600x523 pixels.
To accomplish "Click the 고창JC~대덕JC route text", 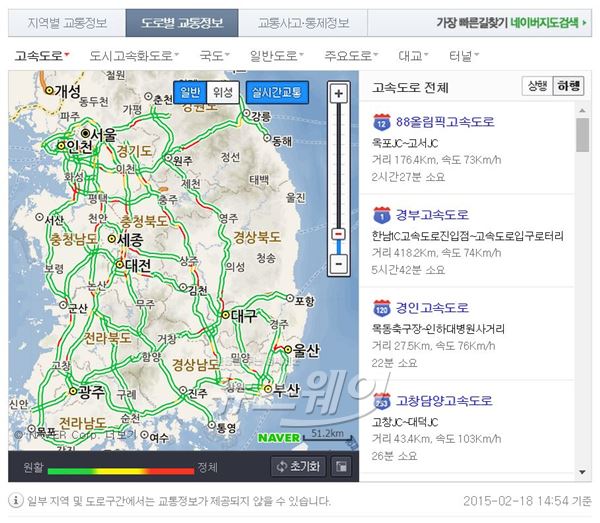I will click(x=405, y=422).
